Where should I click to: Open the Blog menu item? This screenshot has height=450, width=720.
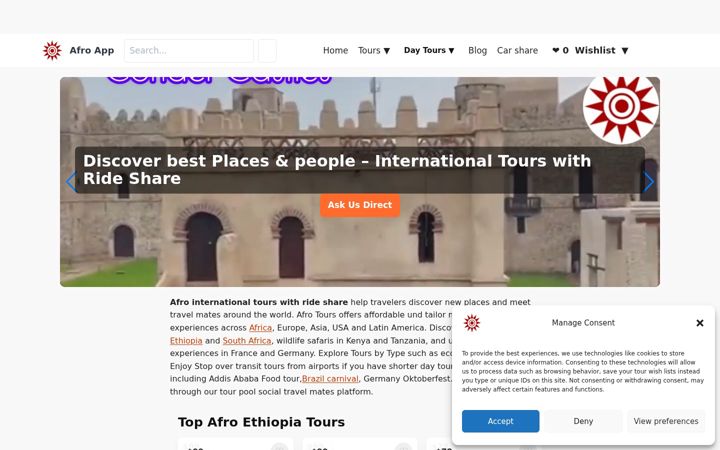click(x=478, y=51)
